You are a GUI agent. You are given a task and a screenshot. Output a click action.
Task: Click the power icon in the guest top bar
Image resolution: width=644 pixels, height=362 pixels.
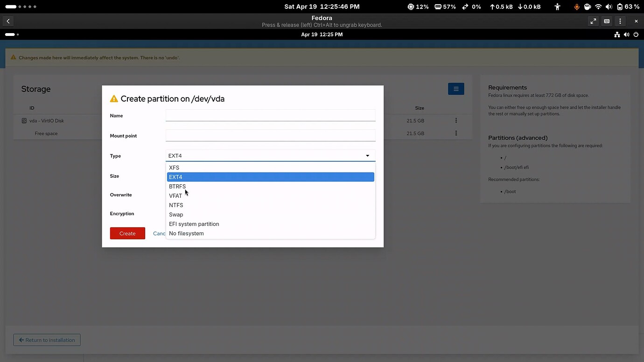[x=636, y=35]
